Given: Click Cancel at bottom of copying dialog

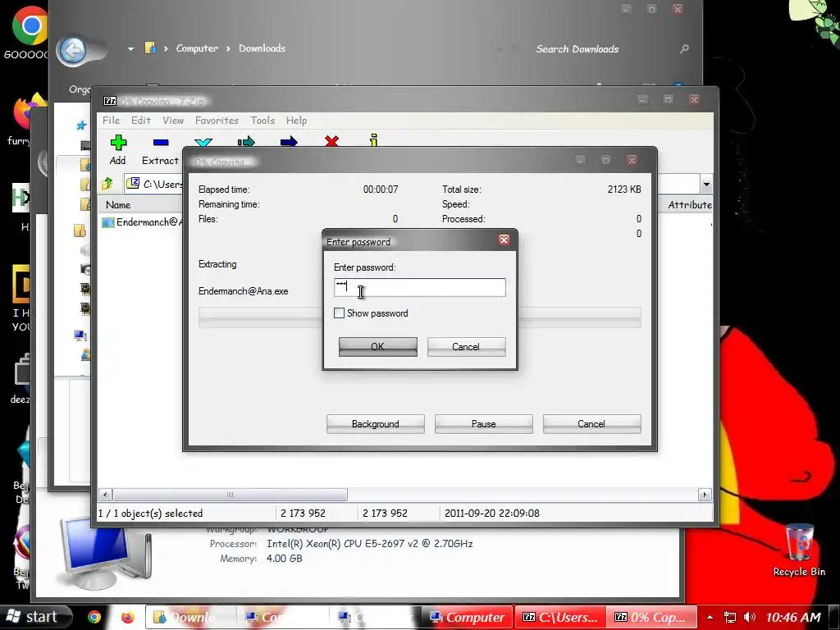Looking at the screenshot, I should [x=591, y=424].
